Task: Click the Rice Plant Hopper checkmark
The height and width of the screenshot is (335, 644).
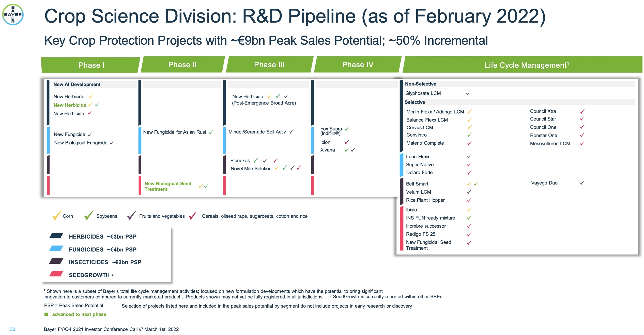Action: (x=469, y=200)
